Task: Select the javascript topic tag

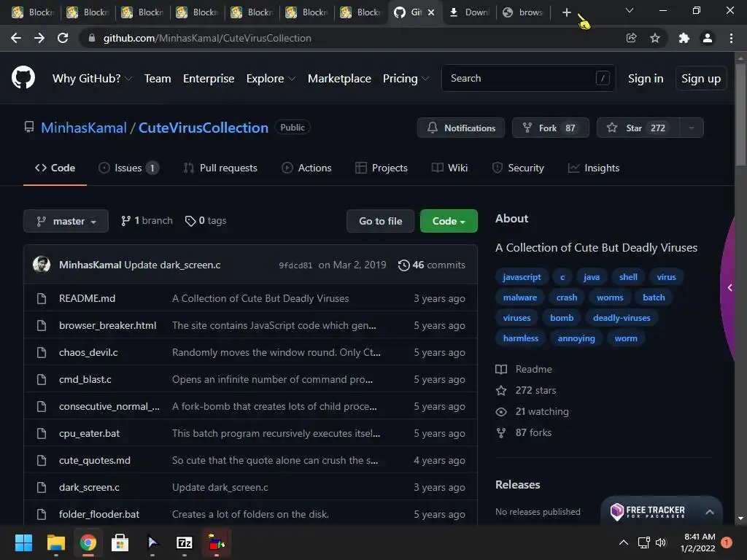Action: tap(522, 277)
